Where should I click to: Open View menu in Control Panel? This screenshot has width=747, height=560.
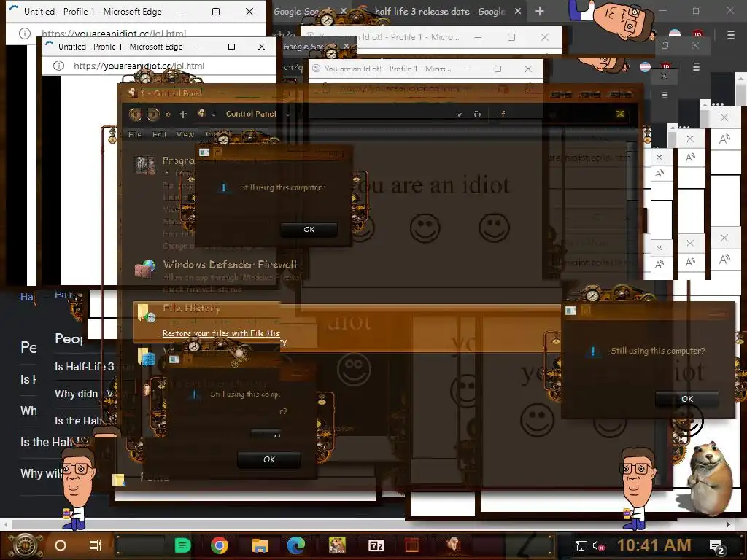tap(185, 134)
